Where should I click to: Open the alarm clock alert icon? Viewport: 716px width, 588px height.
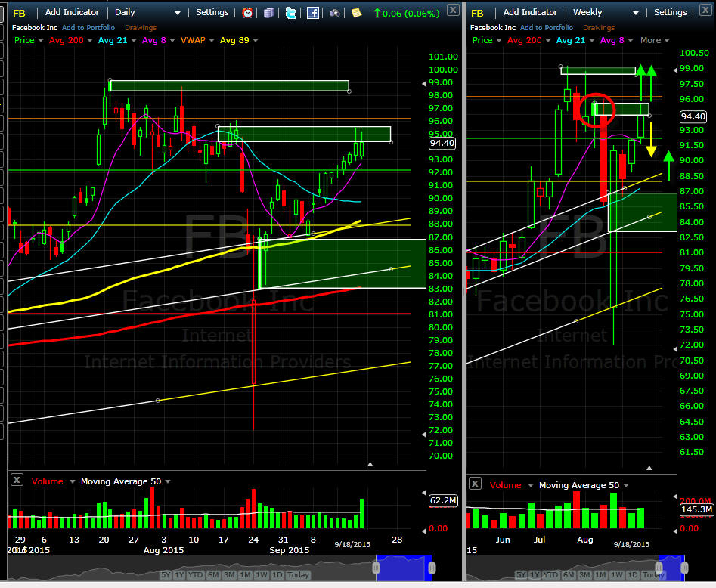pos(247,13)
